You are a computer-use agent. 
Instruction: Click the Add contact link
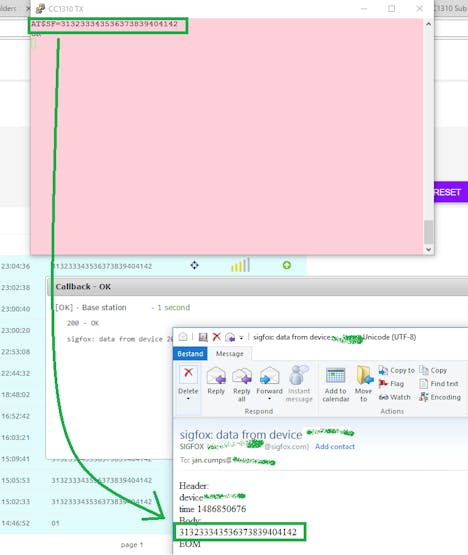335,447
